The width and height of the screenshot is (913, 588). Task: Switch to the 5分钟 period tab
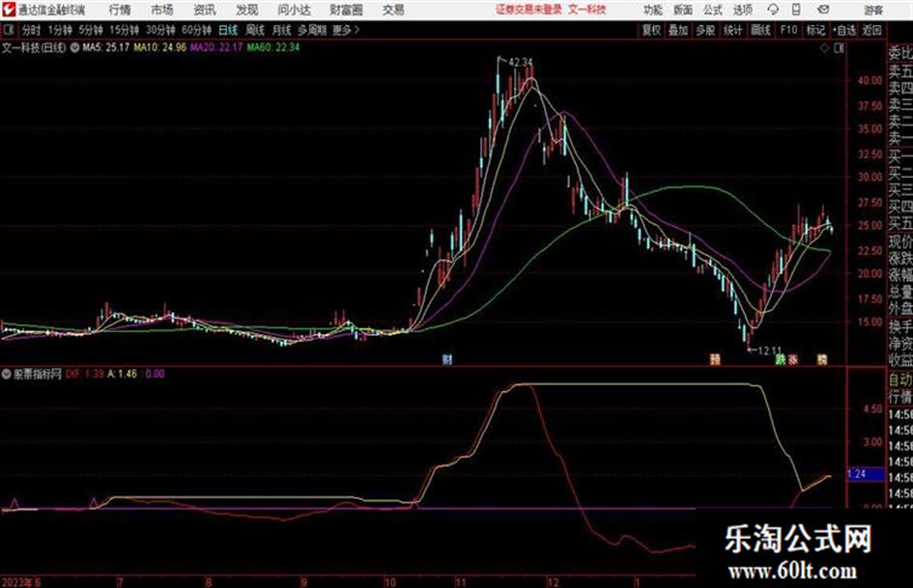click(x=91, y=30)
